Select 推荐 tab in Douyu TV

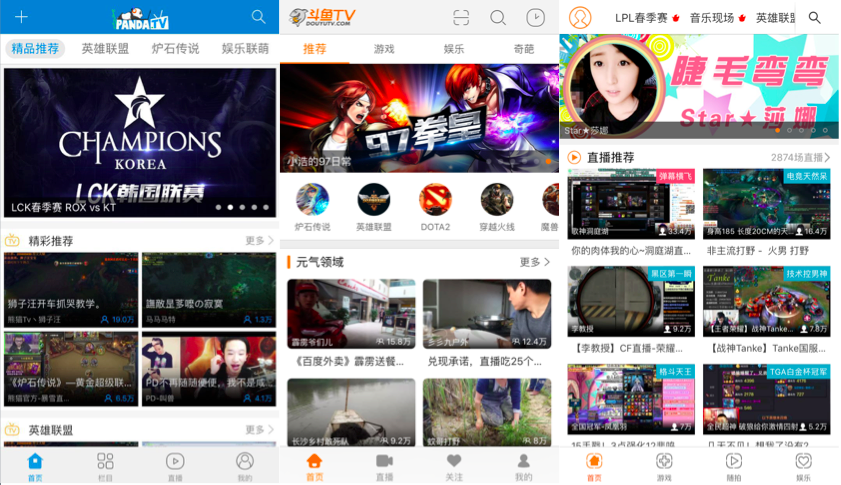(x=314, y=49)
